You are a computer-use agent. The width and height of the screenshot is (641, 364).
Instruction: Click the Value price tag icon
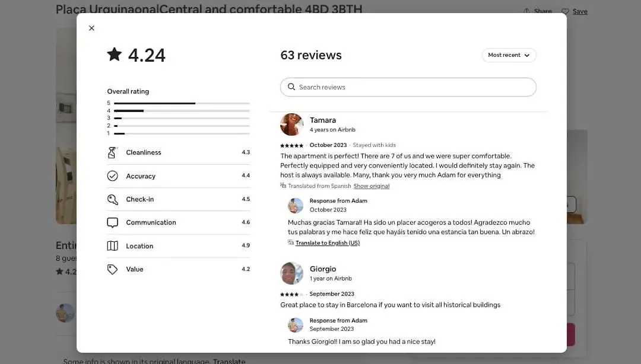tap(112, 269)
